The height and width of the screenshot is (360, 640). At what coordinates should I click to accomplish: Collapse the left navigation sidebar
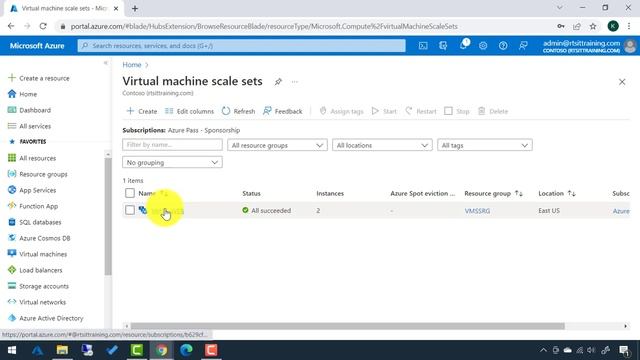(106, 63)
